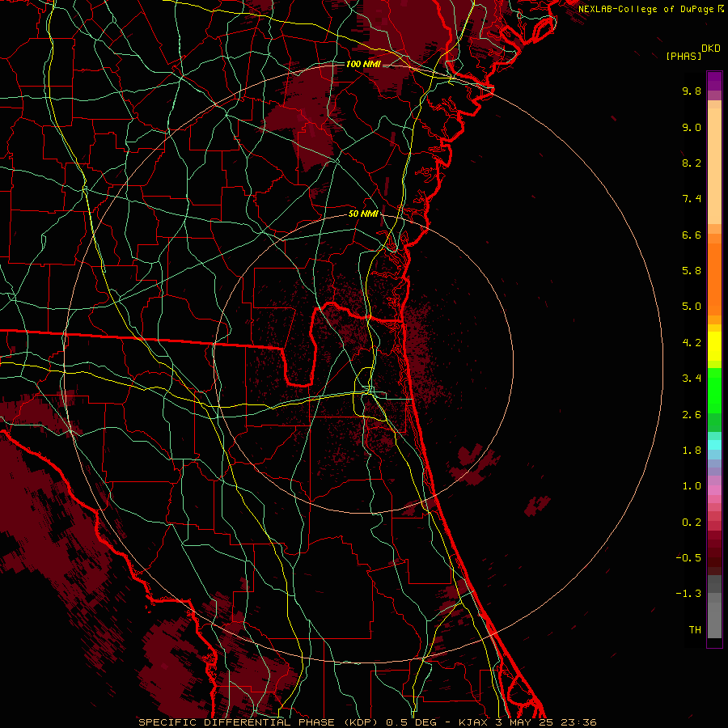Screen dimensions: 728x728
Task: Click the 4.2 value on the color scale
Action: 692,343
